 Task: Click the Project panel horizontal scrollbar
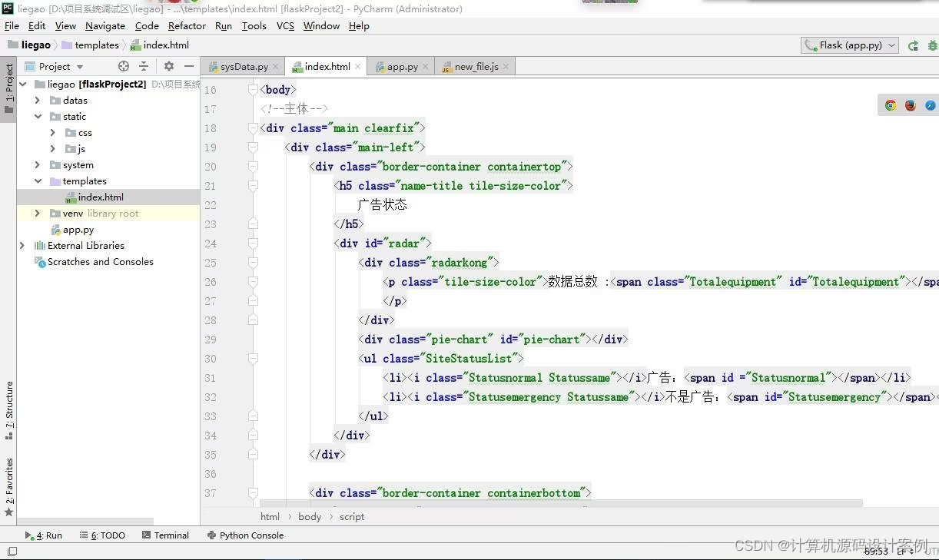coord(85,522)
